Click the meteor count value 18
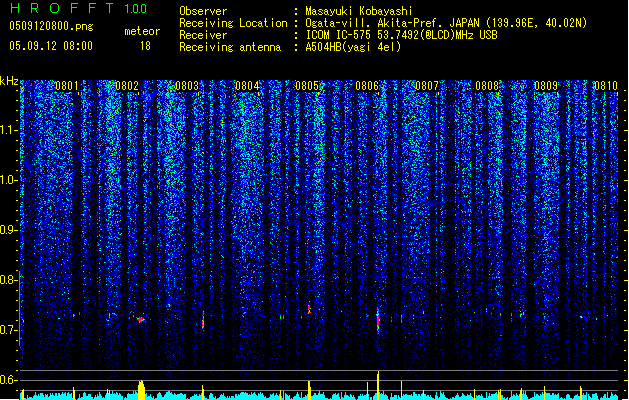This screenshot has width=629, height=400. coord(145,46)
